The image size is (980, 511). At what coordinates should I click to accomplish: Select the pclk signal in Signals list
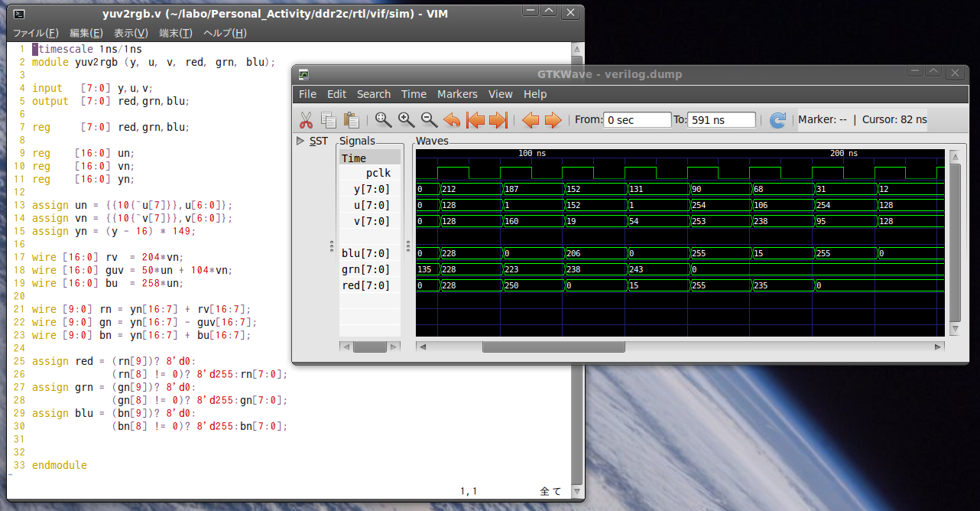pos(378,172)
